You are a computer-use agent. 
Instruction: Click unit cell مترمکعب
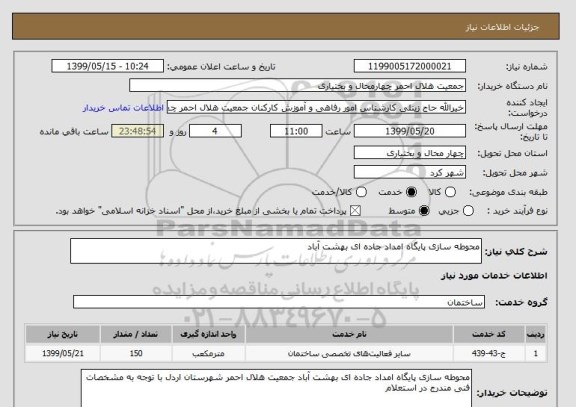tap(208, 354)
